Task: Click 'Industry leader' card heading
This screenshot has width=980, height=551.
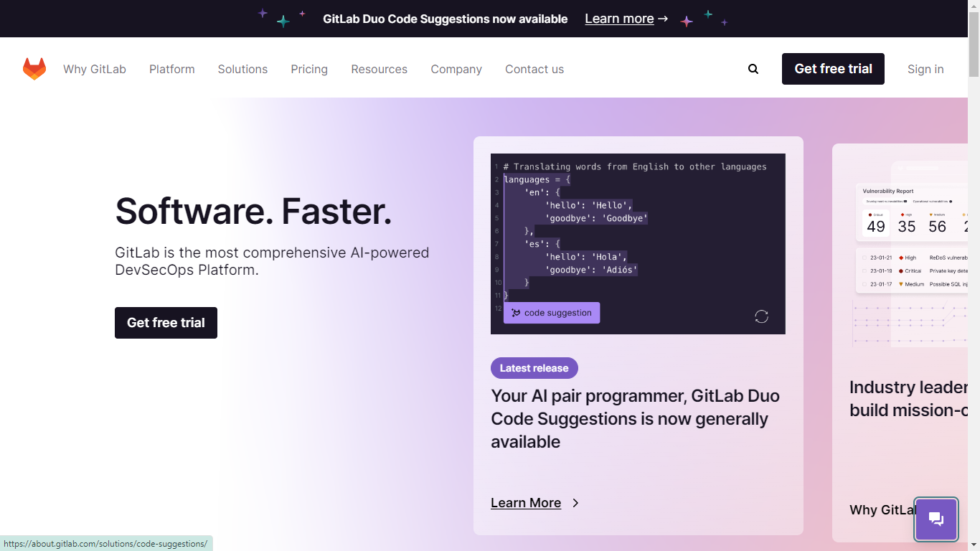Action: pos(909,399)
